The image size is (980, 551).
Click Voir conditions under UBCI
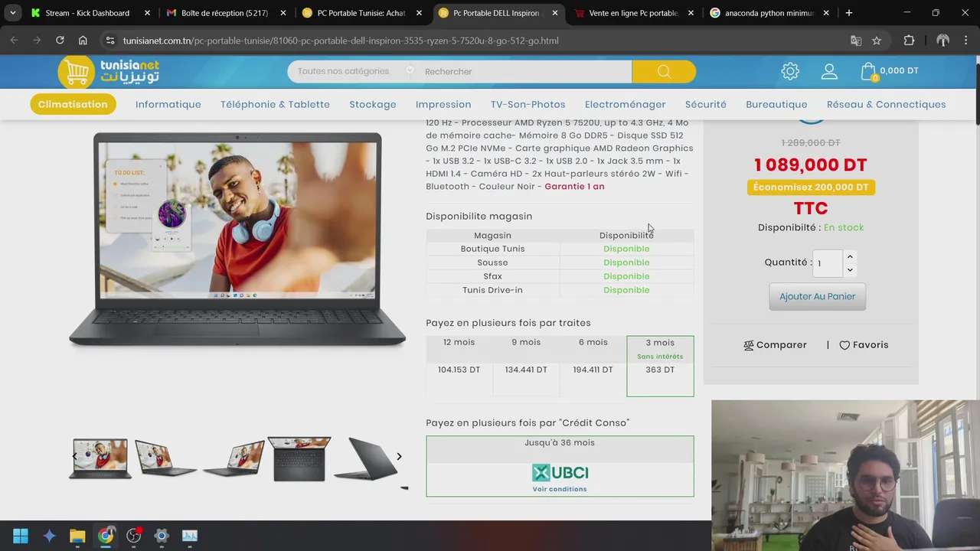coord(560,490)
